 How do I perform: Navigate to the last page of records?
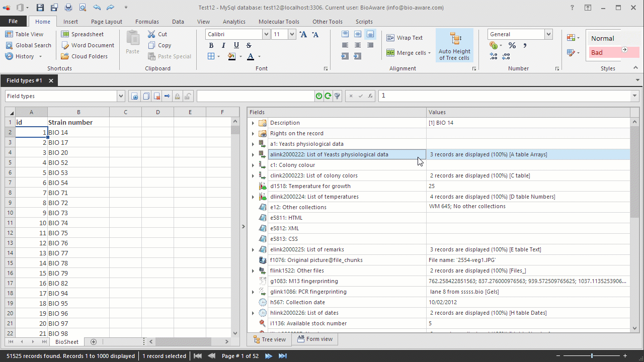[x=282, y=355]
